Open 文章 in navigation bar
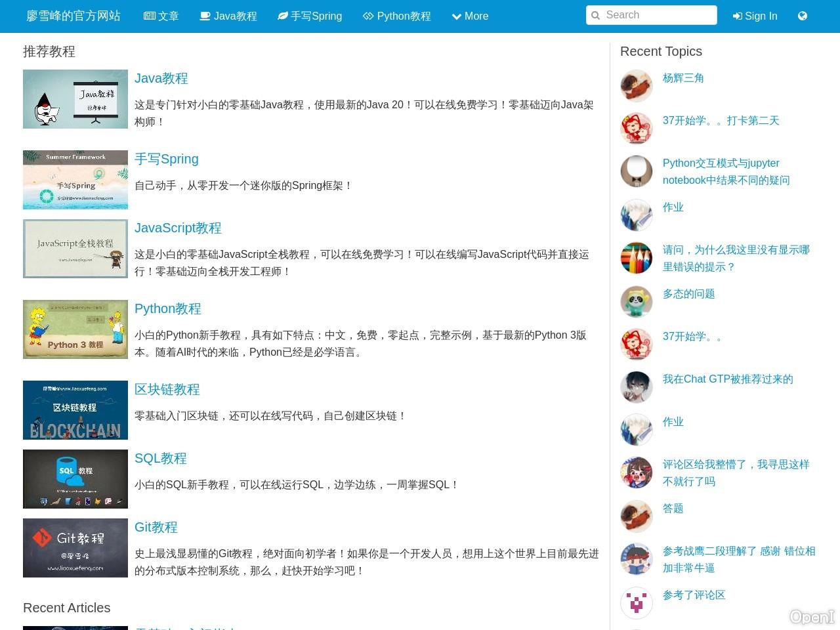The height and width of the screenshot is (630, 840). [161, 16]
